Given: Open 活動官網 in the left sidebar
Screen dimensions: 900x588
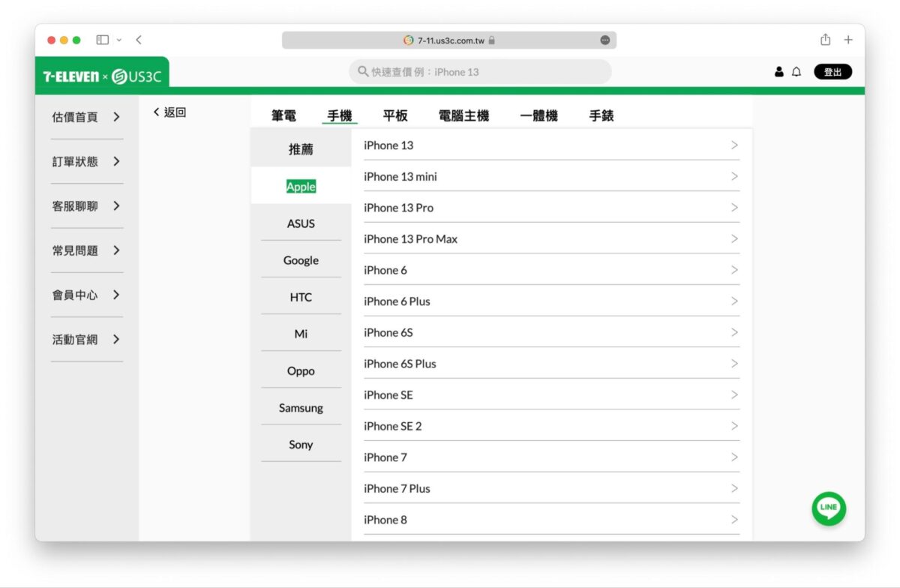Looking at the screenshot, I should click(86, 339).
